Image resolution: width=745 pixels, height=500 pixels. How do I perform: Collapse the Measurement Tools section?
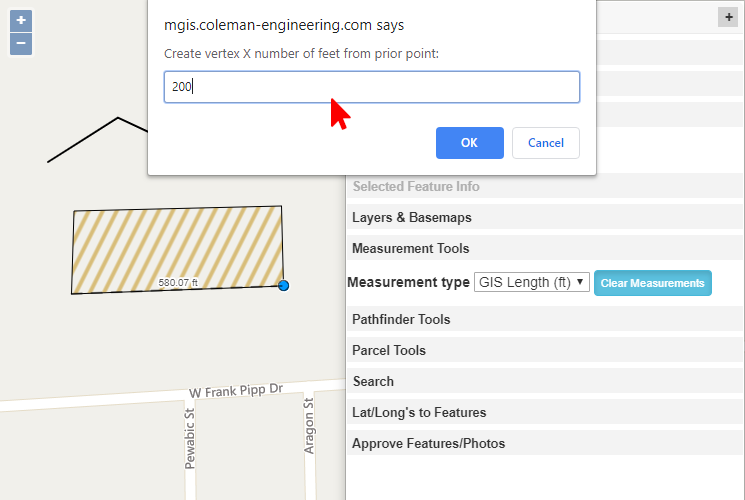(x=410, y=249)
